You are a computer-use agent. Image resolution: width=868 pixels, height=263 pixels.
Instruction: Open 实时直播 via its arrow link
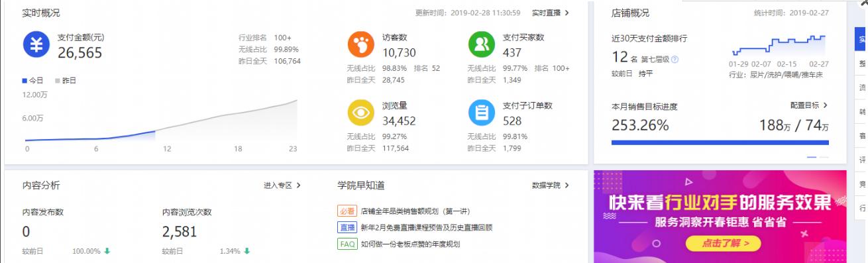click(x=550, y=13)
